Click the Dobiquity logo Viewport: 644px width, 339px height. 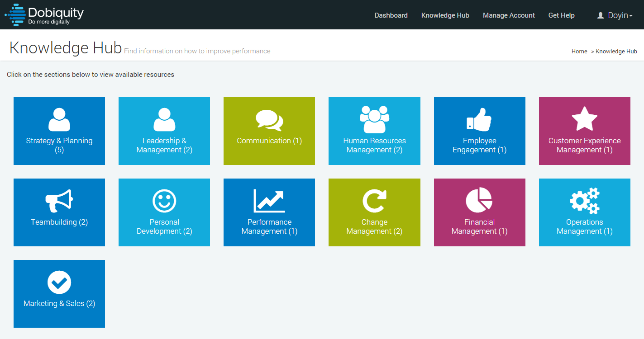(x=44, y=15)
